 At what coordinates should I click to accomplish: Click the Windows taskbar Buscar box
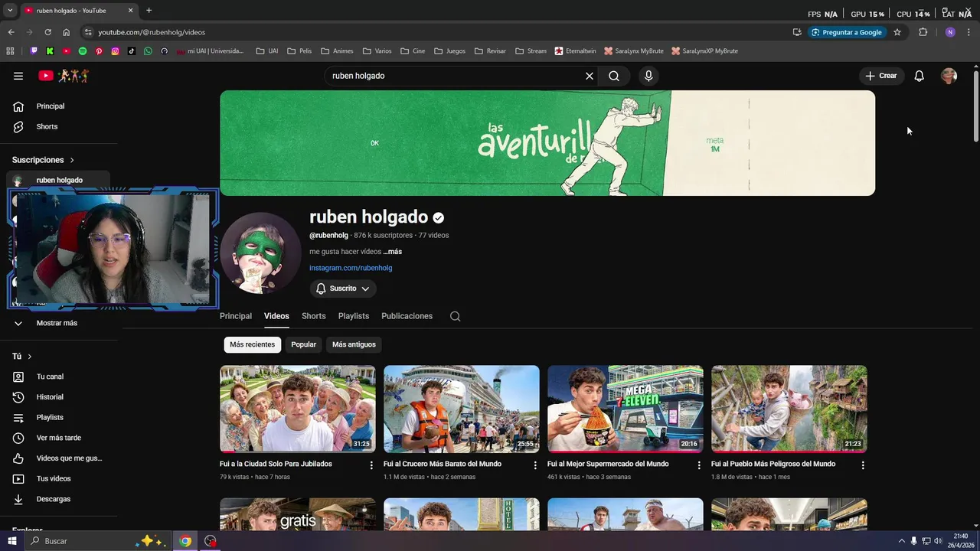click(x=96, y=541)
